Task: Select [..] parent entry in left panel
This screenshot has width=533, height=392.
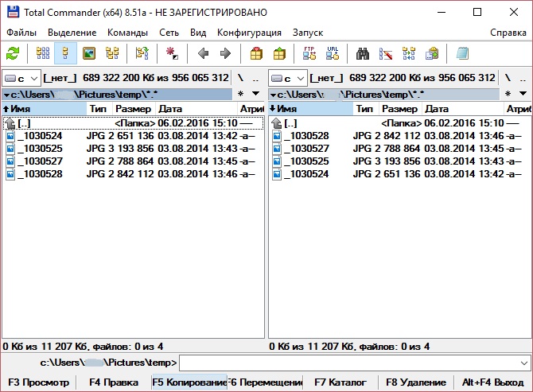Action: point(134,123)
